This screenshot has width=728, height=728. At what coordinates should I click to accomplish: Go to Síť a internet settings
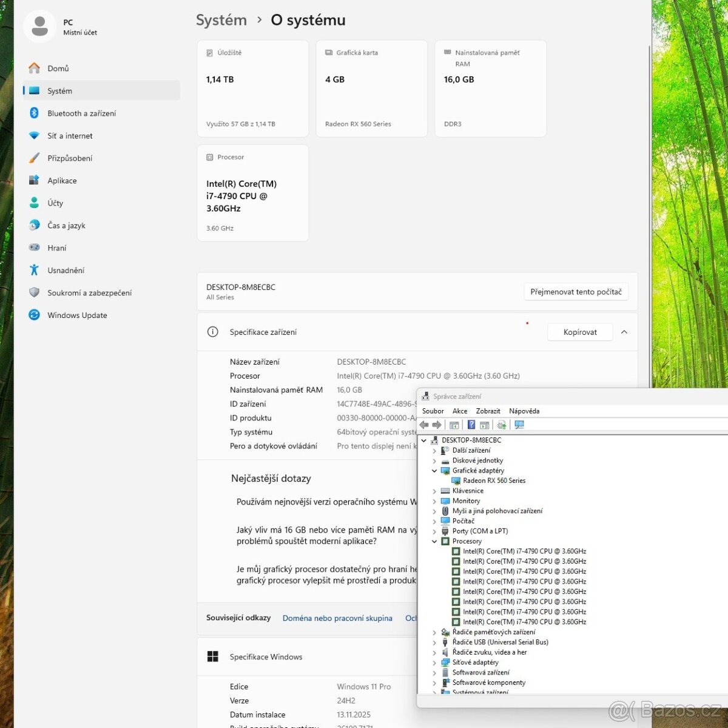(x=70, y=136)
